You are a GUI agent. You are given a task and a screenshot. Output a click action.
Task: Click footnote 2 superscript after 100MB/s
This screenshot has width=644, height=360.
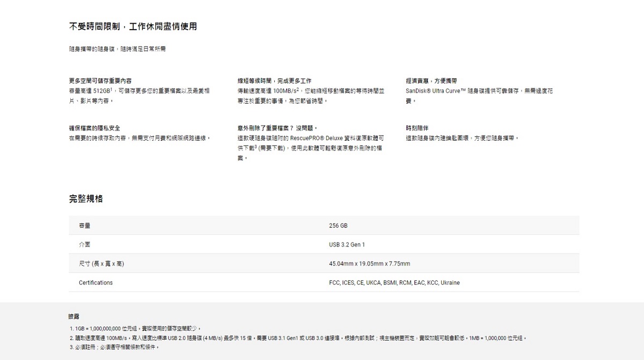pos(297,89)
